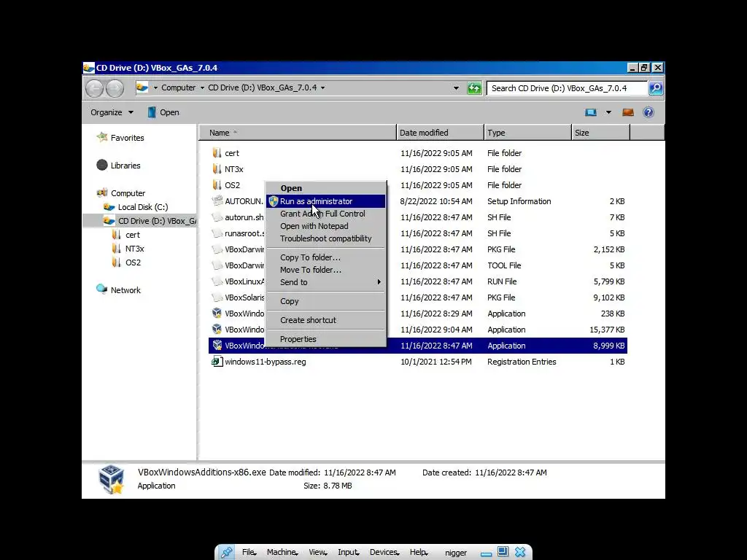Click the AUTORUN setup information file icon
This screenshot has width=747, height=560.
(217, 201)
